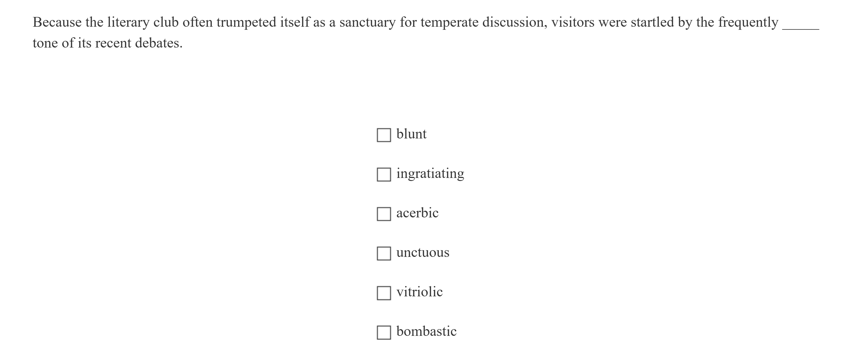Enable the unctuous checkbox
868x350 pixels.
tap(384, 253)
